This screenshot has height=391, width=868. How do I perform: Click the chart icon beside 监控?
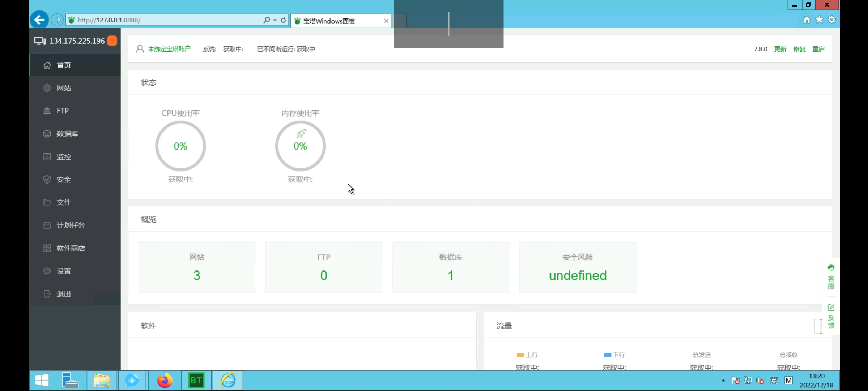(x=47, y=156)
